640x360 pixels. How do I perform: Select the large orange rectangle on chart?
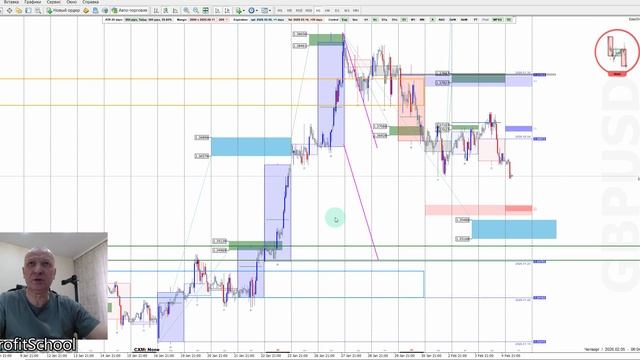tap(411, 108)
